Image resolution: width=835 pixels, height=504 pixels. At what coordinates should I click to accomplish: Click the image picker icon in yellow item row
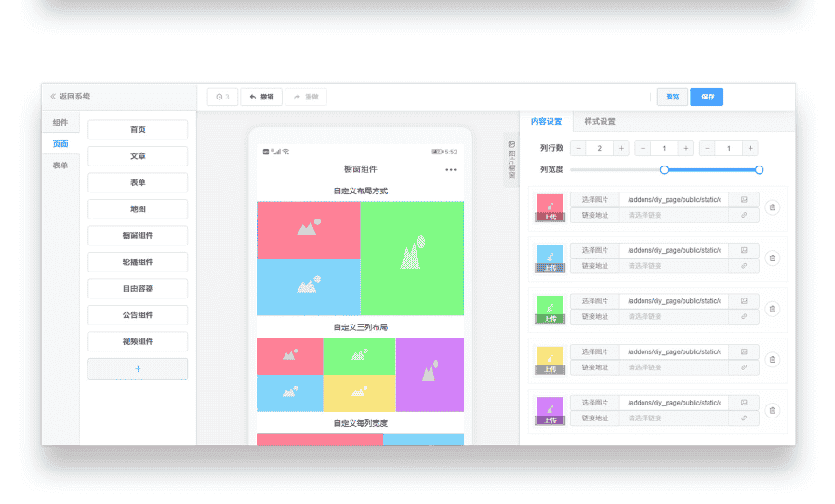point(744,351)
